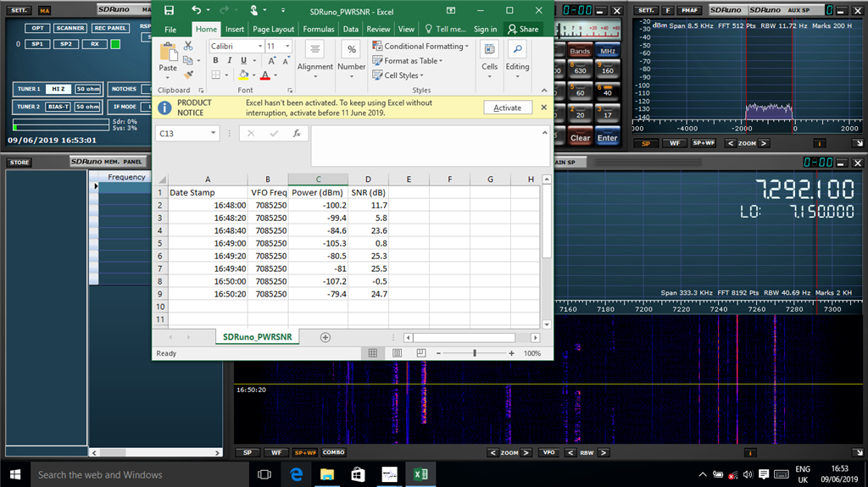Open the File tab in Excel

coord(170,30)
